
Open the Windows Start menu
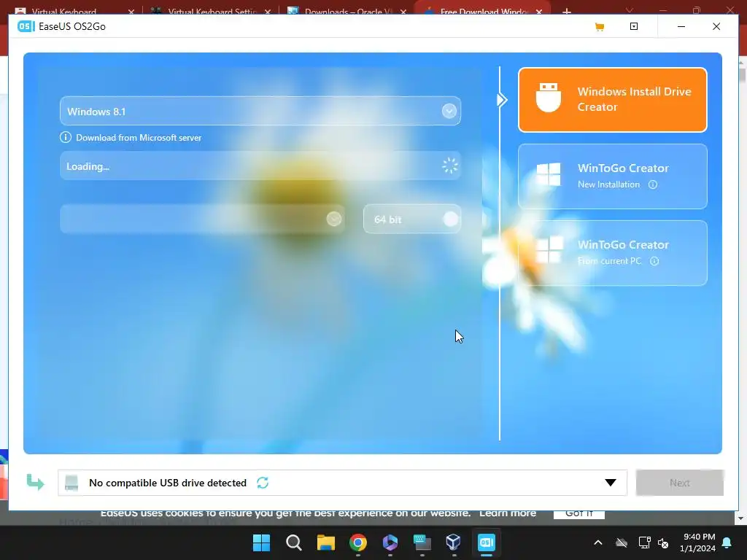(261, 542)
